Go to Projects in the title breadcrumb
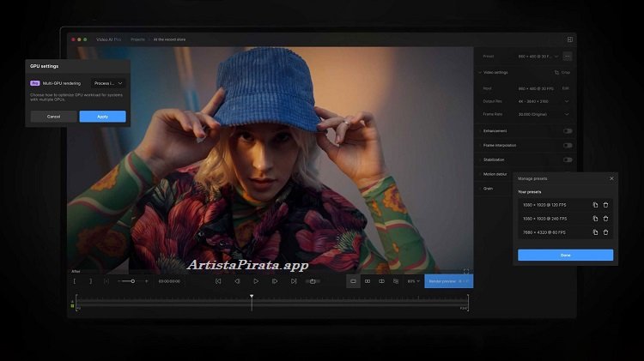Viewport: 644px width, 361px height. pyautogui.click(x=138, y=39)
